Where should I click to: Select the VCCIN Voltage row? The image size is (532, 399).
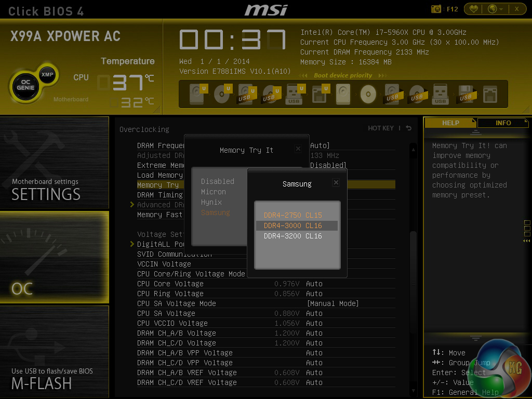click(192, 264)
